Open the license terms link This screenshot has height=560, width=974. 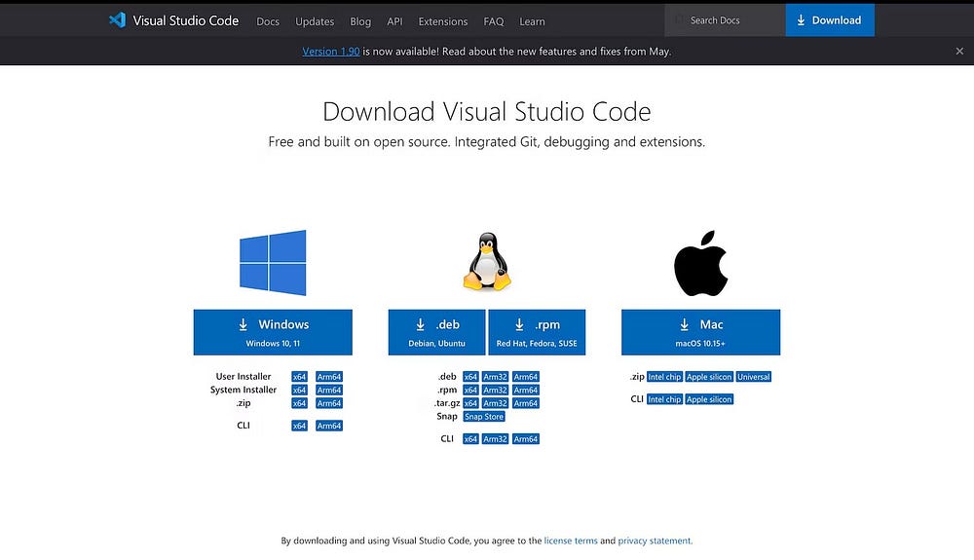[571, 541]
